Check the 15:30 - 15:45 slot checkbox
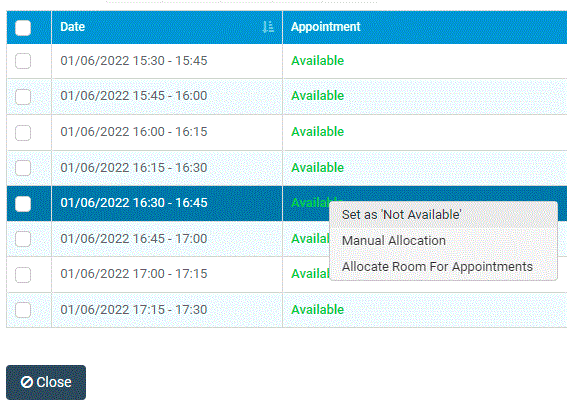This screenshot has height=409, width=567. coord(23,61)
